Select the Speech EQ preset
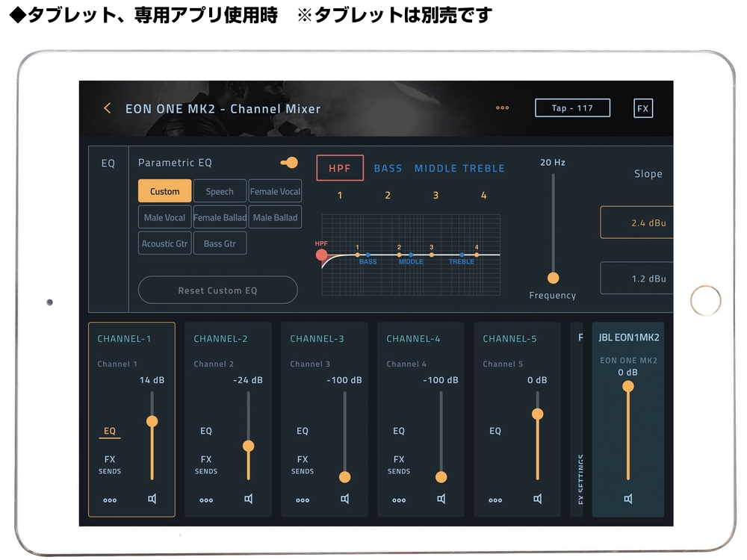Viewport: 747px width, 560px height. point(220,191)
